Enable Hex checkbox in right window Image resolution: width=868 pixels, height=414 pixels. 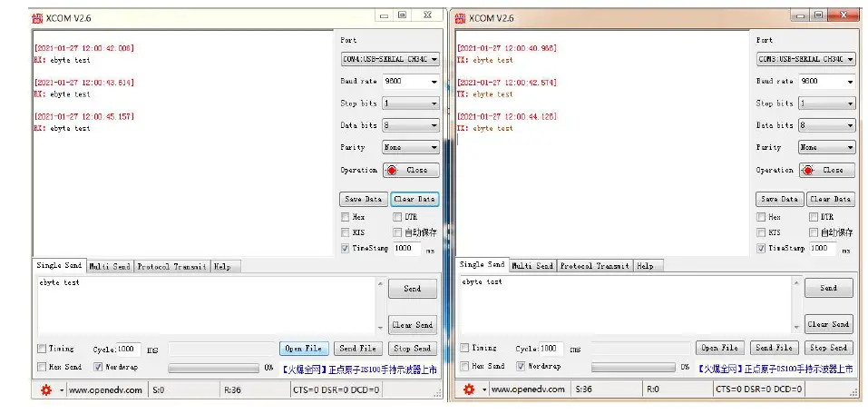(761, 217)
